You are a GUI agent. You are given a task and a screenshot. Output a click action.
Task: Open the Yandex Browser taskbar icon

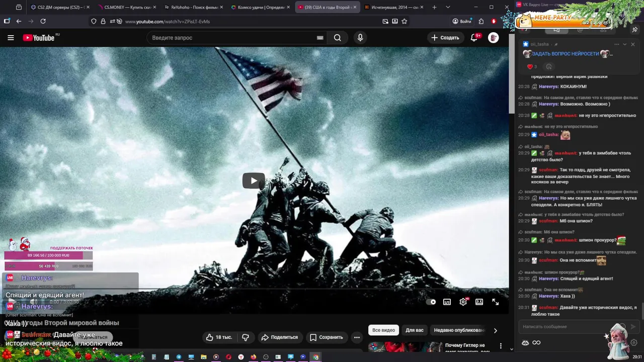click(241, 357)
